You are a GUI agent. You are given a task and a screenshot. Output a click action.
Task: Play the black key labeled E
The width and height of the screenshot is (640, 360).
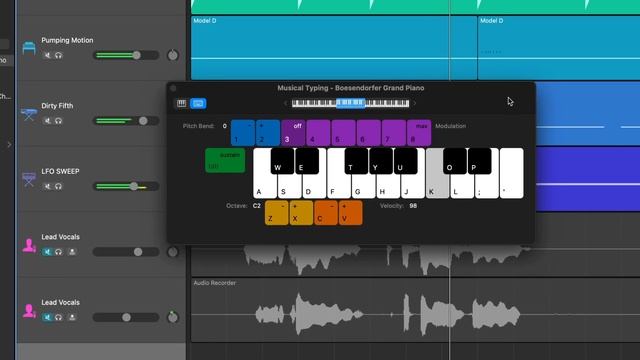click(x=307, y=161)
